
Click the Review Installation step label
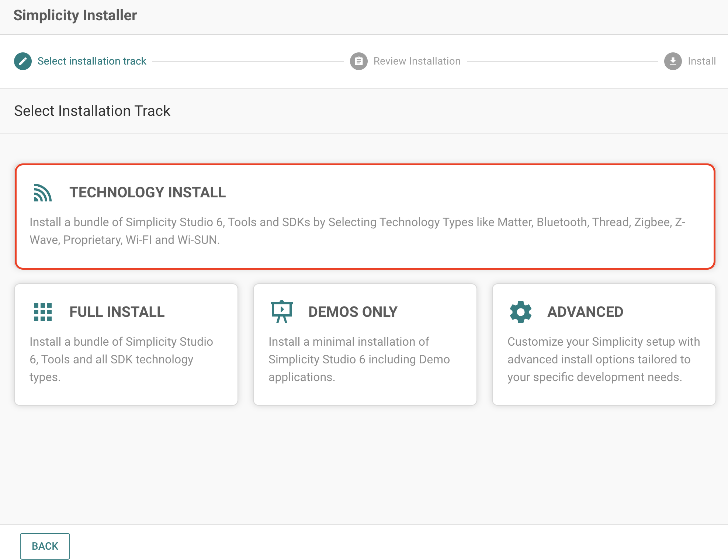tap(417, 61)
